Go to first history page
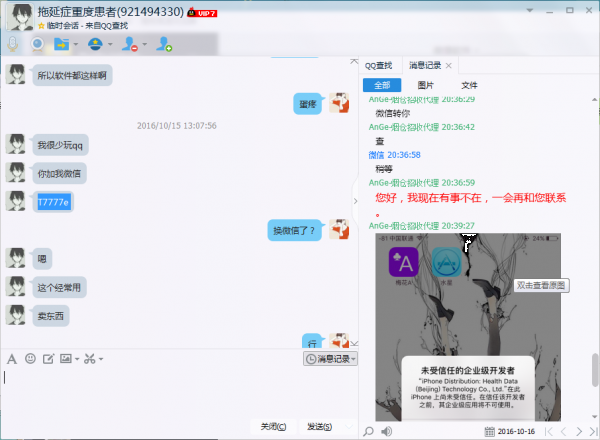The image size is (600, 440). tap(549, 432)
